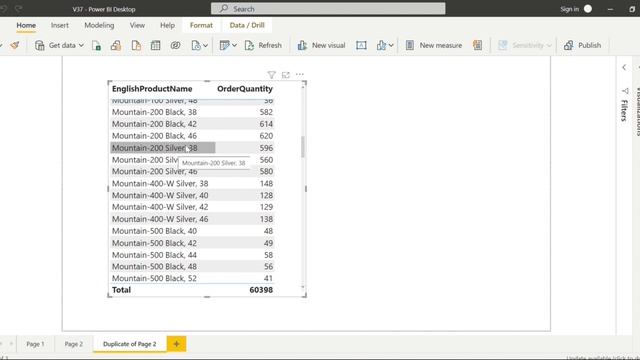This screenshot has width=640, height=360.
Task: Click the Get data button
Action: point(59,45)
